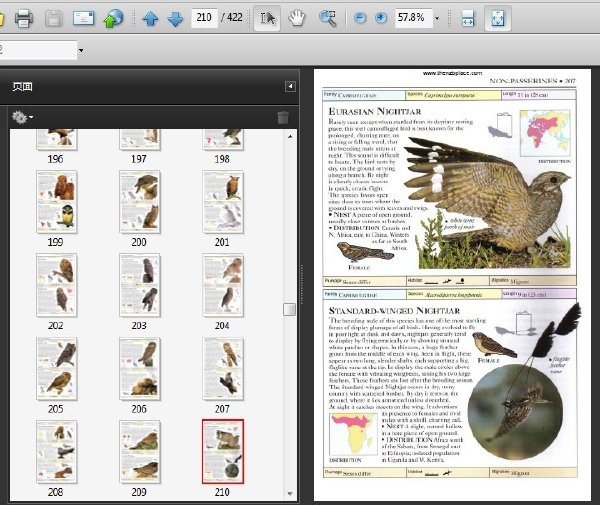The image size is (600, 505).
Task: Click the Eurasian Nightjar distribution map
Action: [545, 133]
